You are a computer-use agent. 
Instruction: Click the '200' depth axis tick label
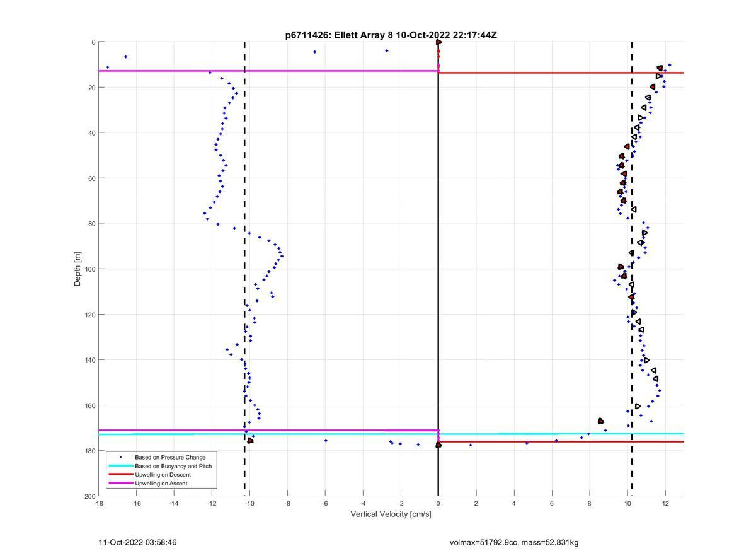(89, 496)
